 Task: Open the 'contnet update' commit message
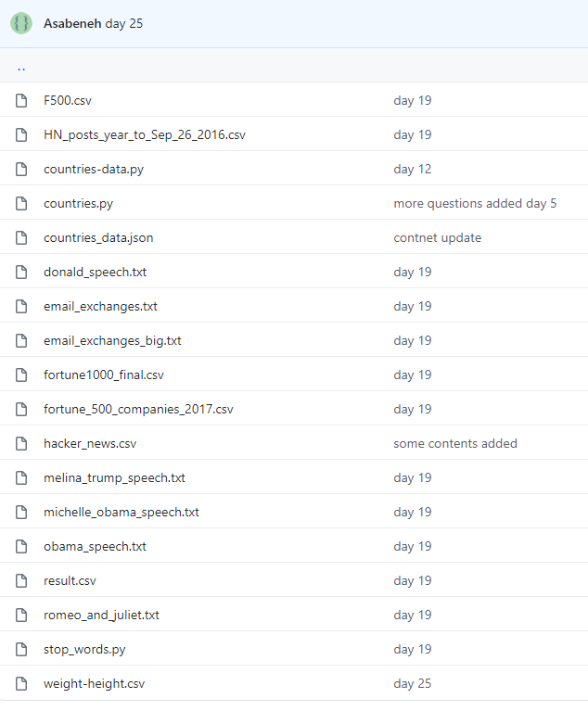438,237
